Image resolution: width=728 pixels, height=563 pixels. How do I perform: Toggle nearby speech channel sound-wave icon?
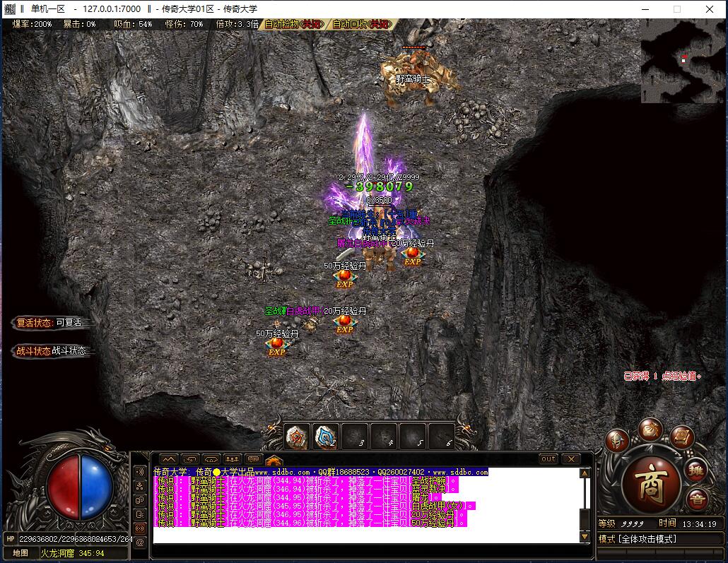140,472
